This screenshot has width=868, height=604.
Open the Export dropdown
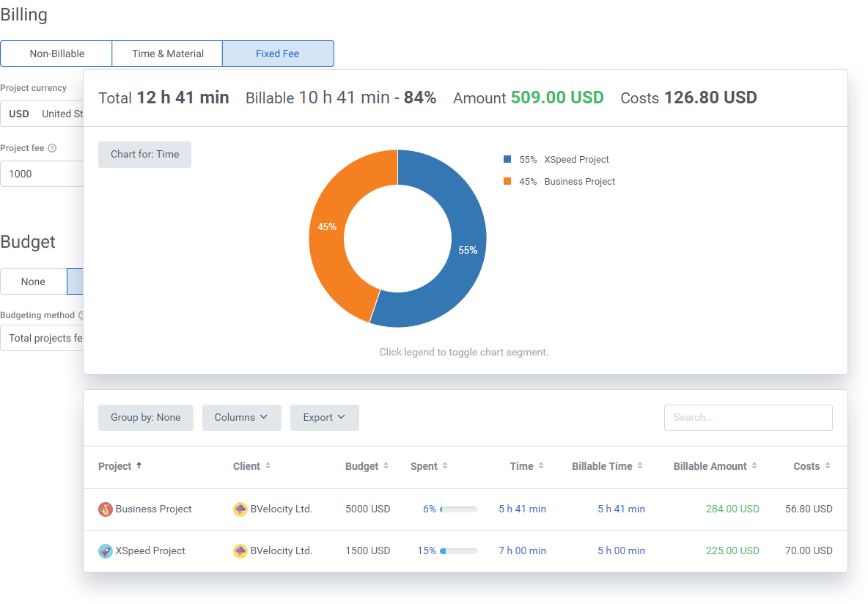click(324, 417)
